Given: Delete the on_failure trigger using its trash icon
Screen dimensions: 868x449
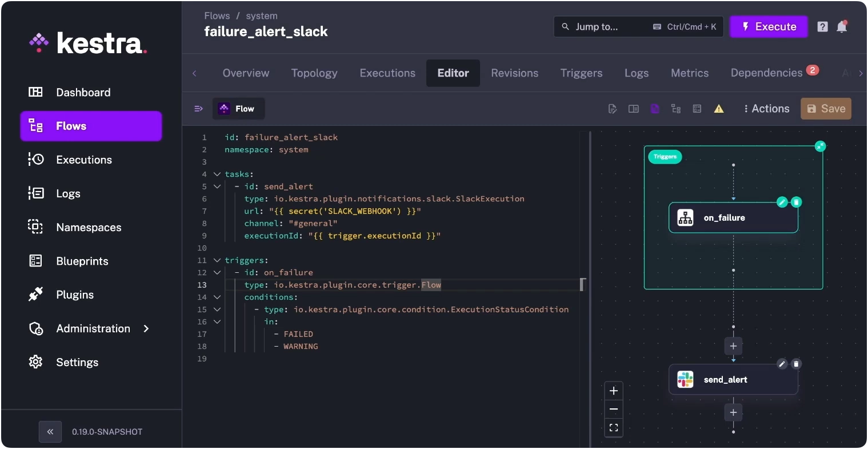Looking at the screenshot, I should coord(797,202).
